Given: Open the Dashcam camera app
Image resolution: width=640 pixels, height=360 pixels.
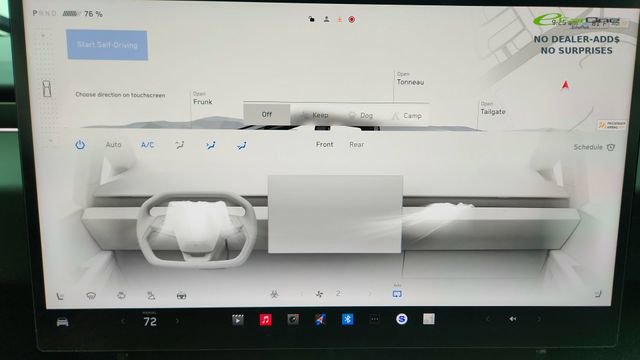Looking at the screenshot, I should pos(293,319).
